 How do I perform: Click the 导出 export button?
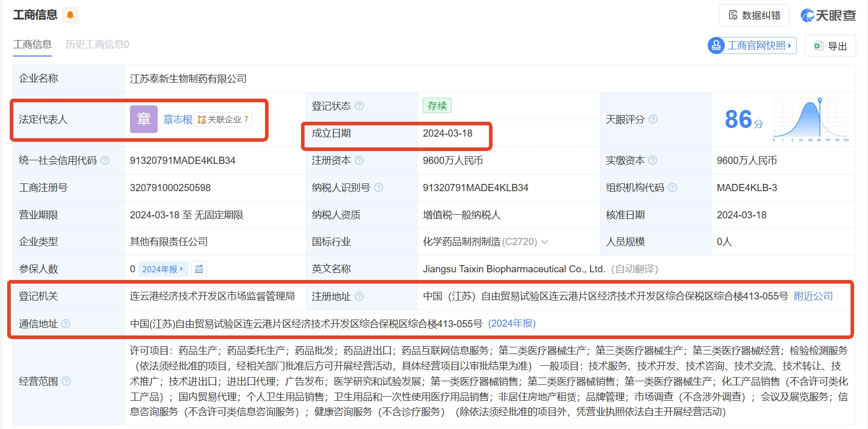[x=831, y=46]
